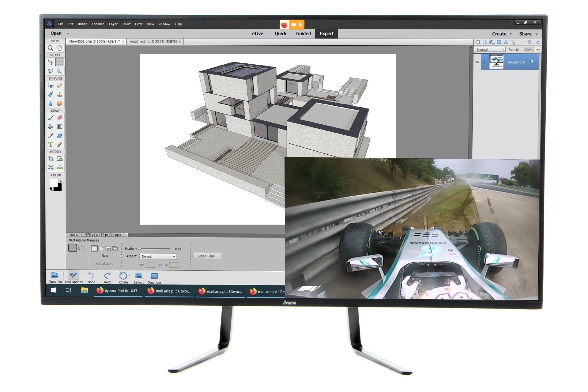Set selection mode to Intersect

pos(115,248)
